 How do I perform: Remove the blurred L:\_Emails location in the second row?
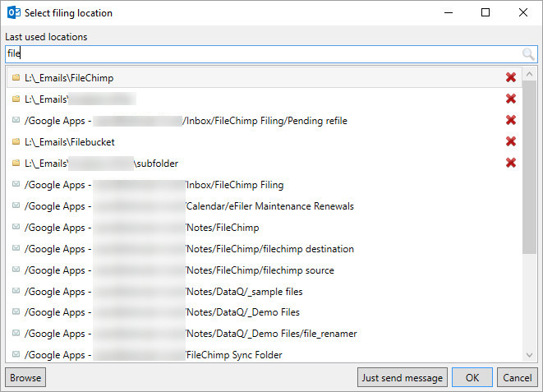[511, 99]
